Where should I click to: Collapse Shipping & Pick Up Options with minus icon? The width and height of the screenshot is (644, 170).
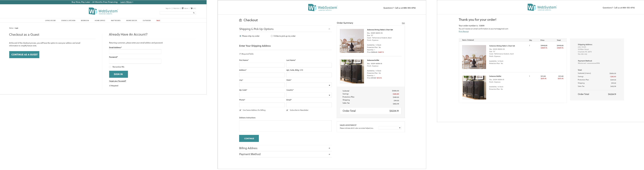click(329, 29)
